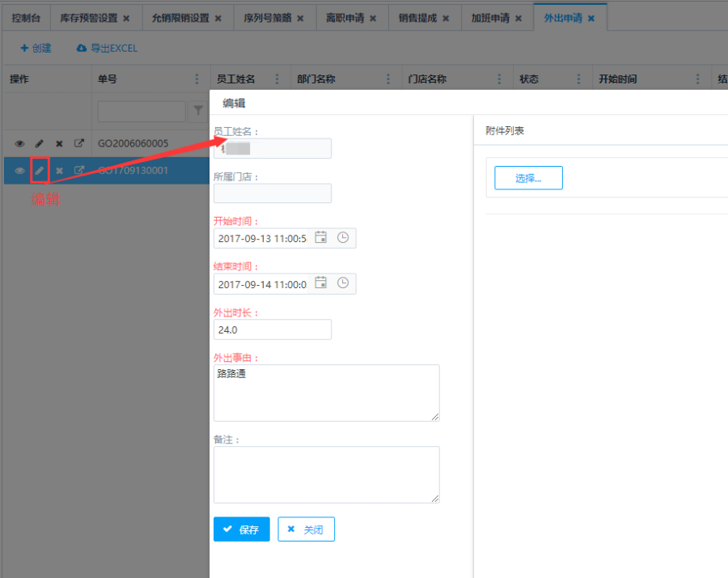Click filter funnel icon beside order number search
The width and height of the screenshot is (728, 578).
click(197, 111)
